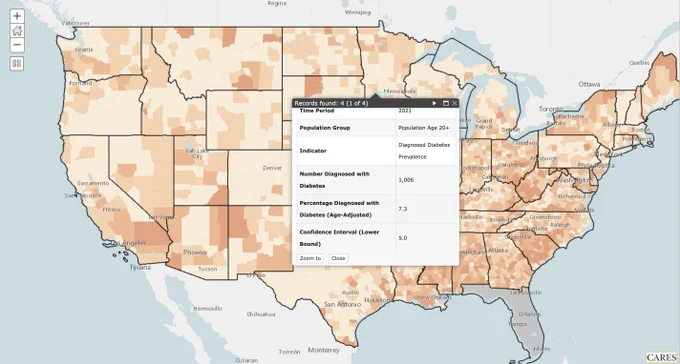Select Percentage Diagnosed with Diabetes label
680x364 pixels.
[339, 209]
